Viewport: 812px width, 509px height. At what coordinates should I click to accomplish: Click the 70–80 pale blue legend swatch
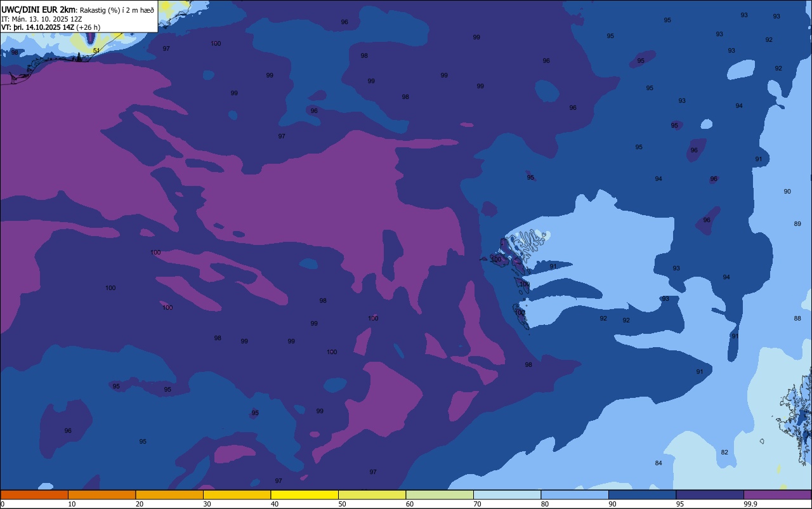[x=507, y=494]
